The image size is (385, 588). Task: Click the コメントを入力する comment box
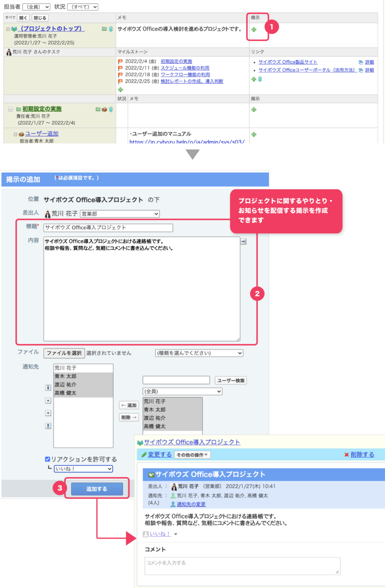242,565
